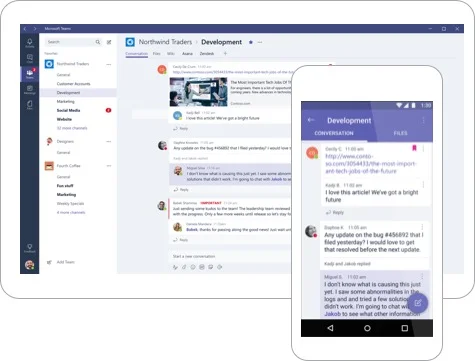Start a new chat with compose icon
The width and height of the screenshot is (475, 361).
click(x=109, y=42)
